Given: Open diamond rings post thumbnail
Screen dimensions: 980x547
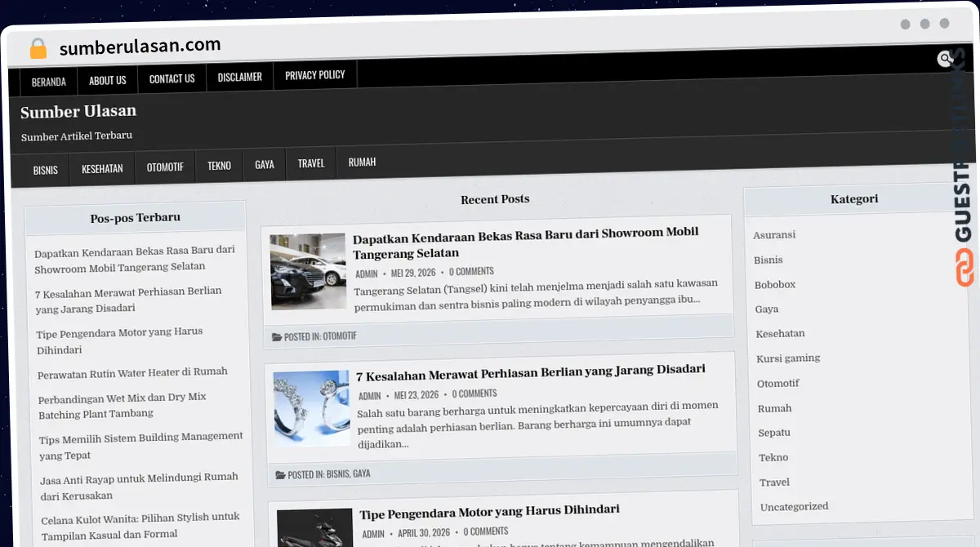Looking at the screenshot, I should 311,409.
